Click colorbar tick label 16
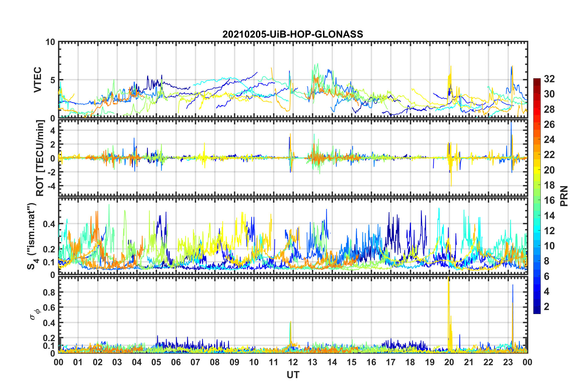The height and width of the screenshot is (392, 586). tap(549, 200)
